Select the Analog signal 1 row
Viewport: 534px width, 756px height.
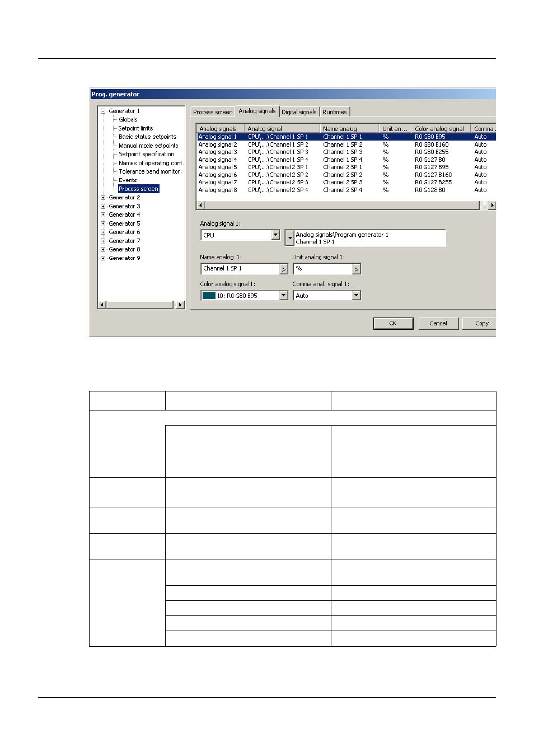346,137
